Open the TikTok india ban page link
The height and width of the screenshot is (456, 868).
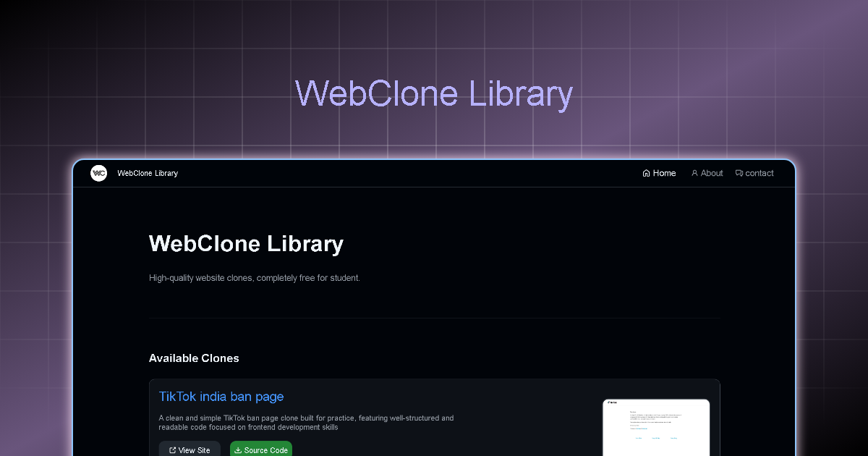[221, 397]
